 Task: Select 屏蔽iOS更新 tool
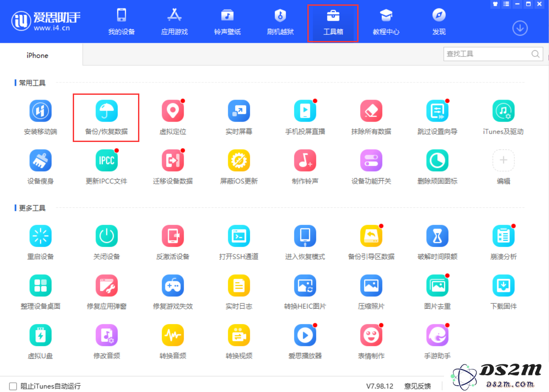[x=239, y=161]
